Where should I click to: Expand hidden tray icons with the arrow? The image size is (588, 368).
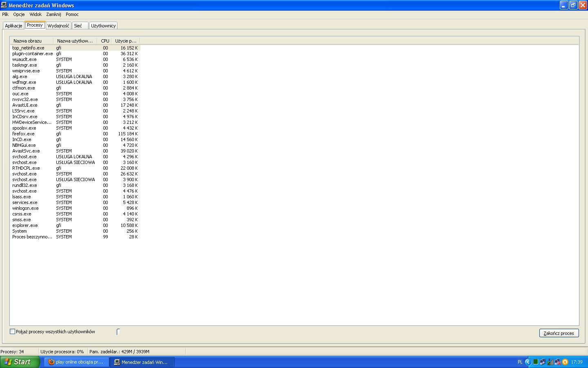pos(528,362)
